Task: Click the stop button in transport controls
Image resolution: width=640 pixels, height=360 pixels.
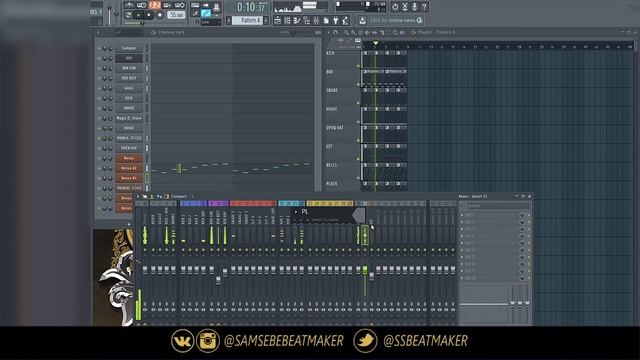Action: [x=149, y=15]
